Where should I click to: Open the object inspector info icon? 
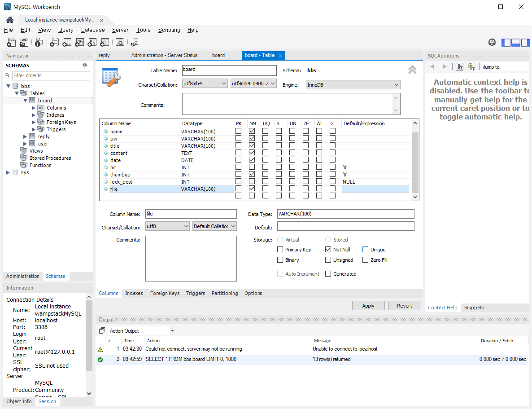coord(39,42)
